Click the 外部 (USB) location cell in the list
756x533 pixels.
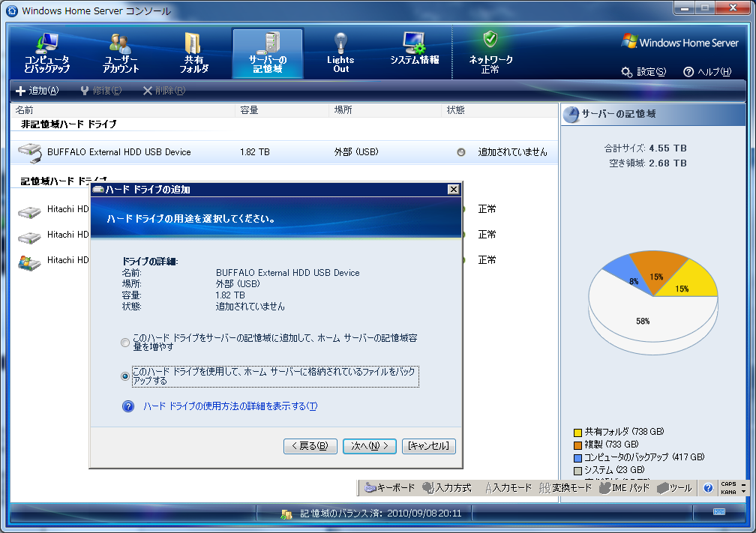[356, 152]
